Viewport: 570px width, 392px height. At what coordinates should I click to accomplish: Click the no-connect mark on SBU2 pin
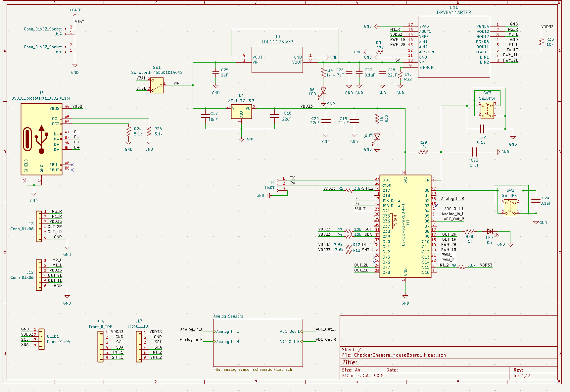[72, 170]
